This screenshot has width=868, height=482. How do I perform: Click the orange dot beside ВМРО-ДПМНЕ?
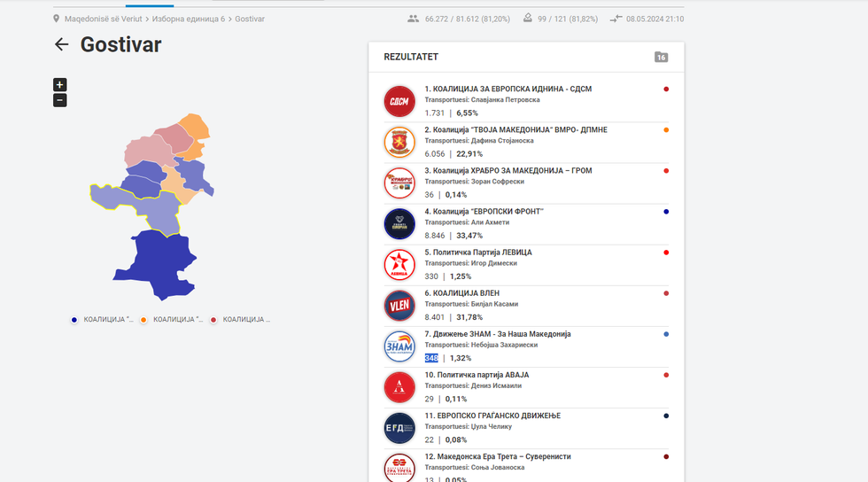pyautogui.click(x=666, y=130)
